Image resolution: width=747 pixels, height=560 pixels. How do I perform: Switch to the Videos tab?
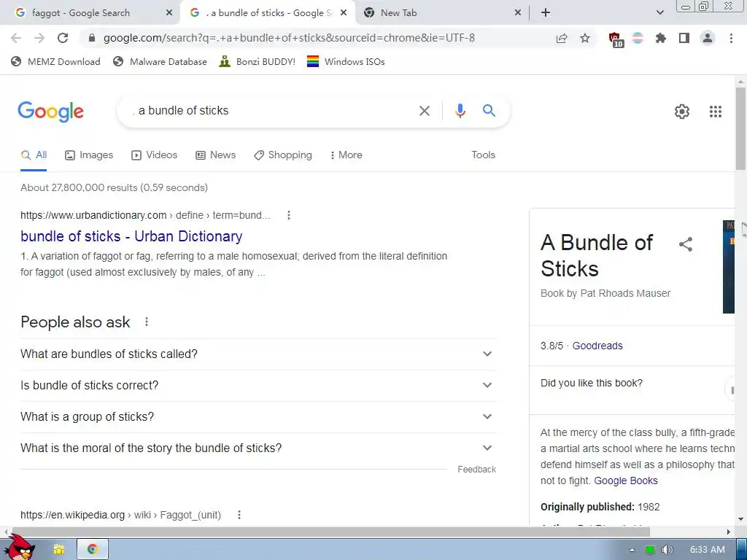click(155, 155)
